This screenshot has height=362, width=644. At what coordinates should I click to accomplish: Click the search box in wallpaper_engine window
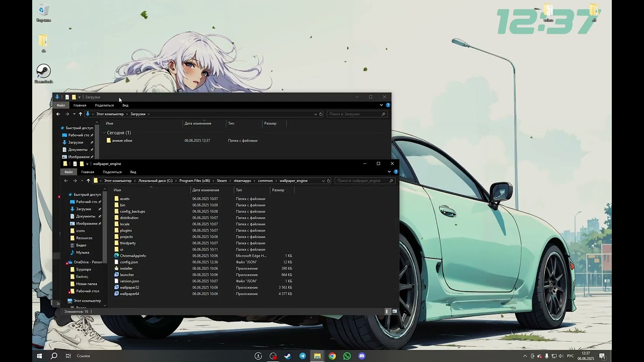click(365, 180)
